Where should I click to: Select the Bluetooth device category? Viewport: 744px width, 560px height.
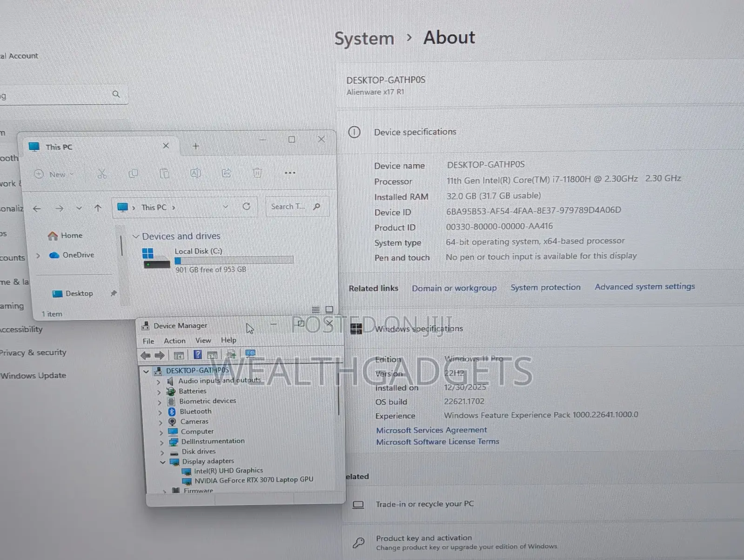point(195,412)
